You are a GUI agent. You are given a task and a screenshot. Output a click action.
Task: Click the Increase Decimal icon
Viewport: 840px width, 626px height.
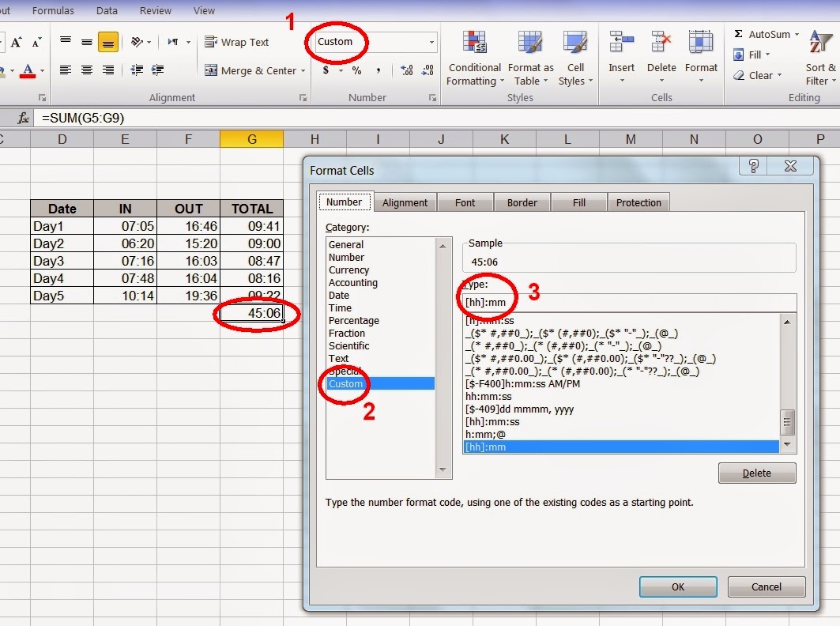[x=405, y=70]
